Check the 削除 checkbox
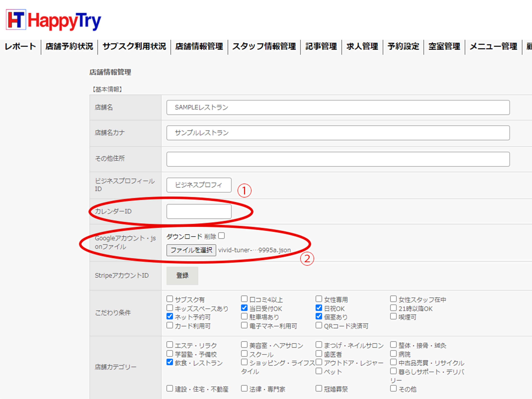 (221, 236)
